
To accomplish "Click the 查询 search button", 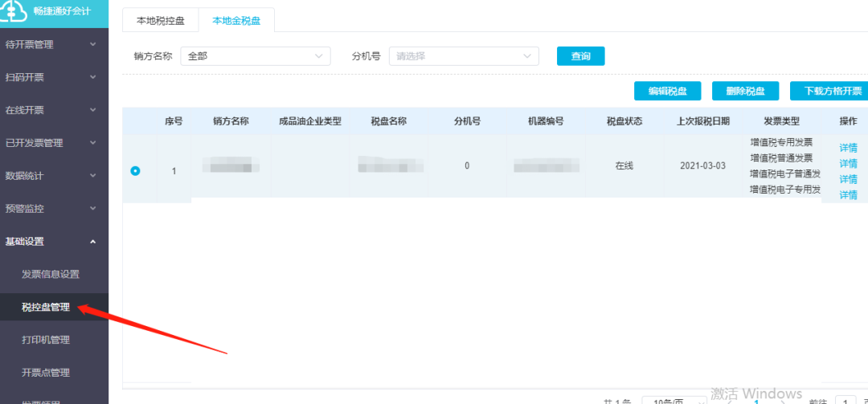I will (580, 56).
